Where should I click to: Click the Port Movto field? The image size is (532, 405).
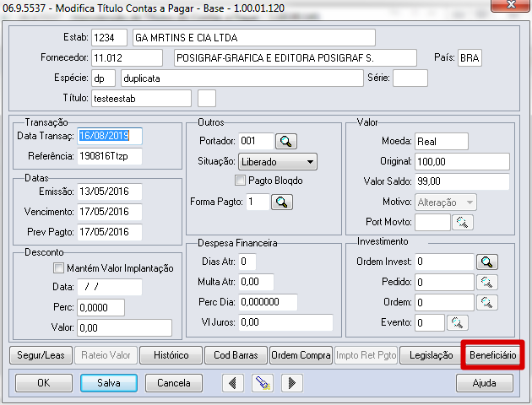coord(432,222)
